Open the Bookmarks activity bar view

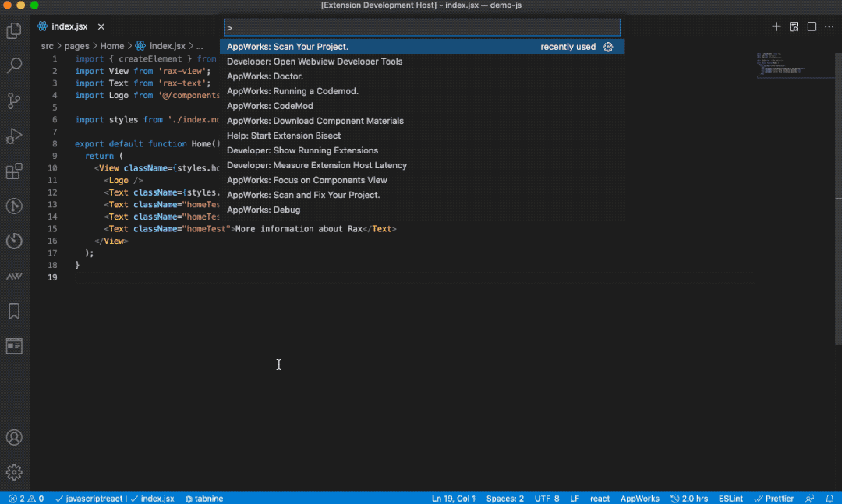tap(15, 312)
